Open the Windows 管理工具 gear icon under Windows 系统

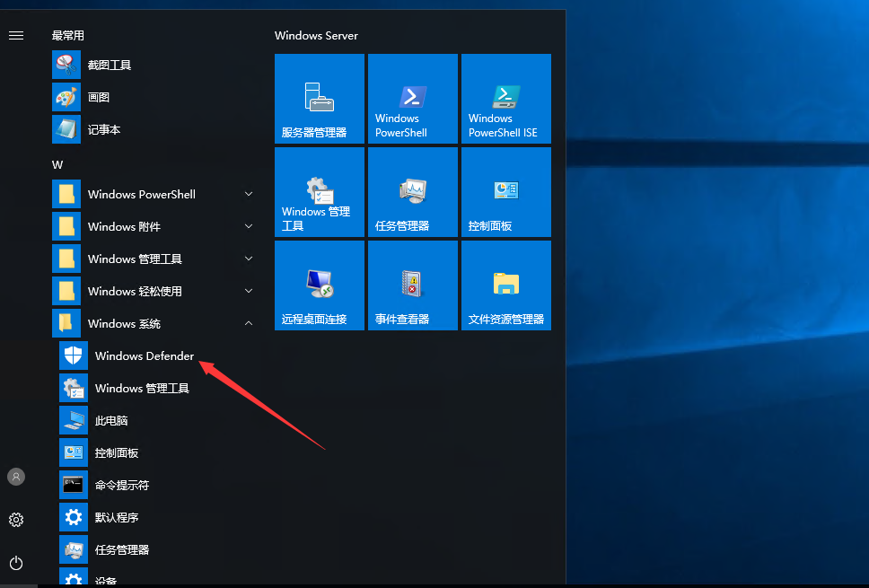point(74,388)
